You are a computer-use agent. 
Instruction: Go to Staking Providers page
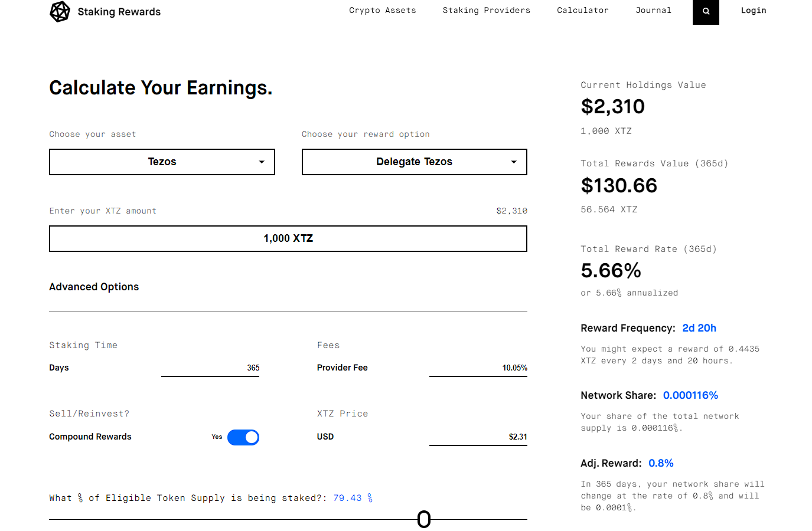coord(487,11)
